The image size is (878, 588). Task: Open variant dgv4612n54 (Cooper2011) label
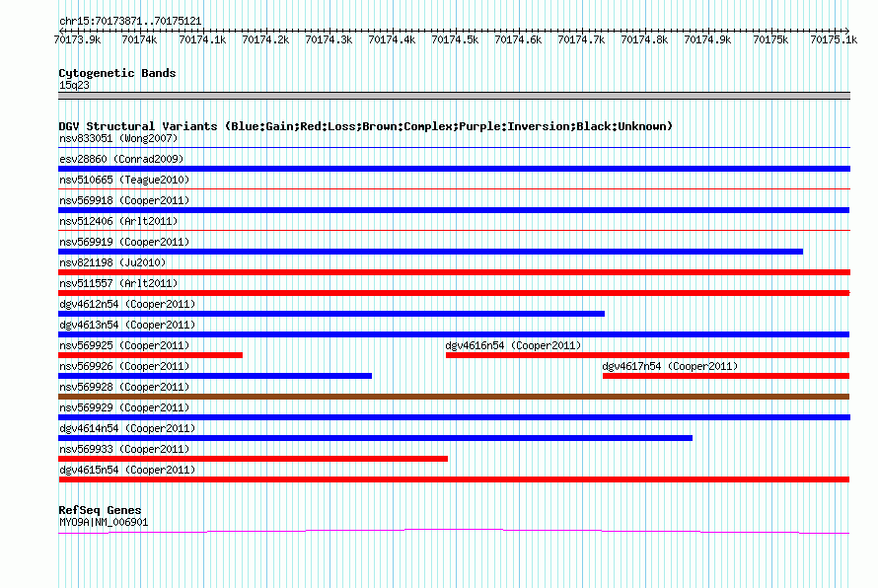pos(127,304)
